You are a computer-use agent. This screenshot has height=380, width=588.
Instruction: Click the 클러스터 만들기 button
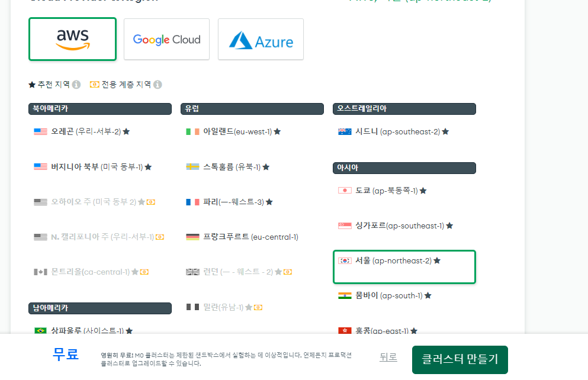[x=460, y=360]
